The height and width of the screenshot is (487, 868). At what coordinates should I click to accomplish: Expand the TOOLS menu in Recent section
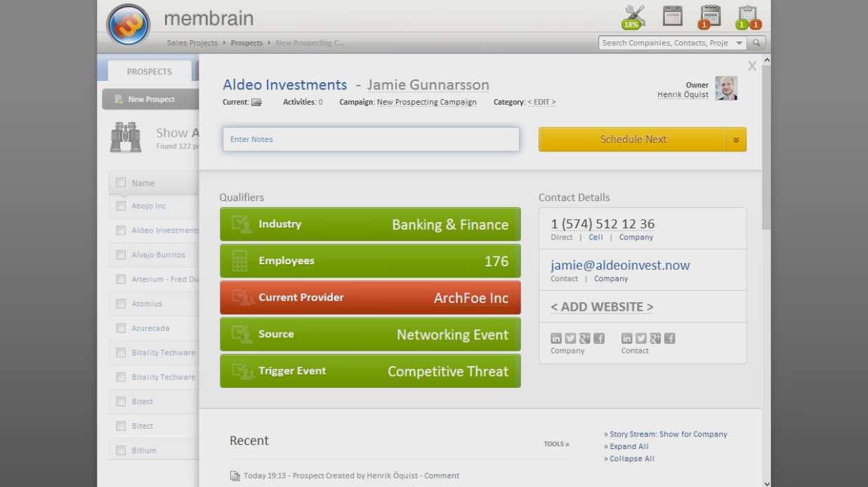[x=556, y=444]
